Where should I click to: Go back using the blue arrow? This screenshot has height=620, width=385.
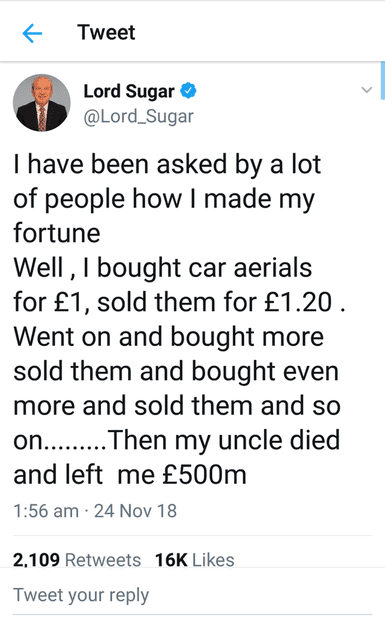(32, 33)
